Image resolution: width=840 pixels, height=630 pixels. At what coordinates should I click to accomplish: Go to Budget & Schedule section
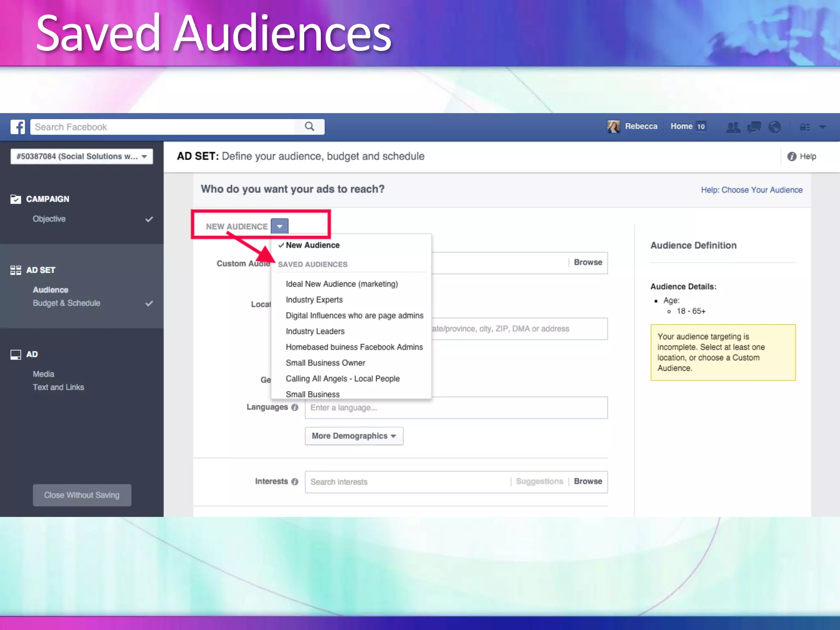[66, 303]
